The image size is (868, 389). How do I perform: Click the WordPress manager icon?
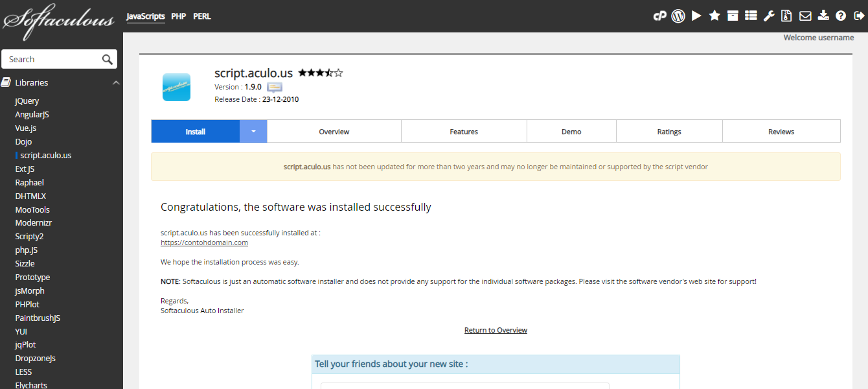click(x=678, y=16)
